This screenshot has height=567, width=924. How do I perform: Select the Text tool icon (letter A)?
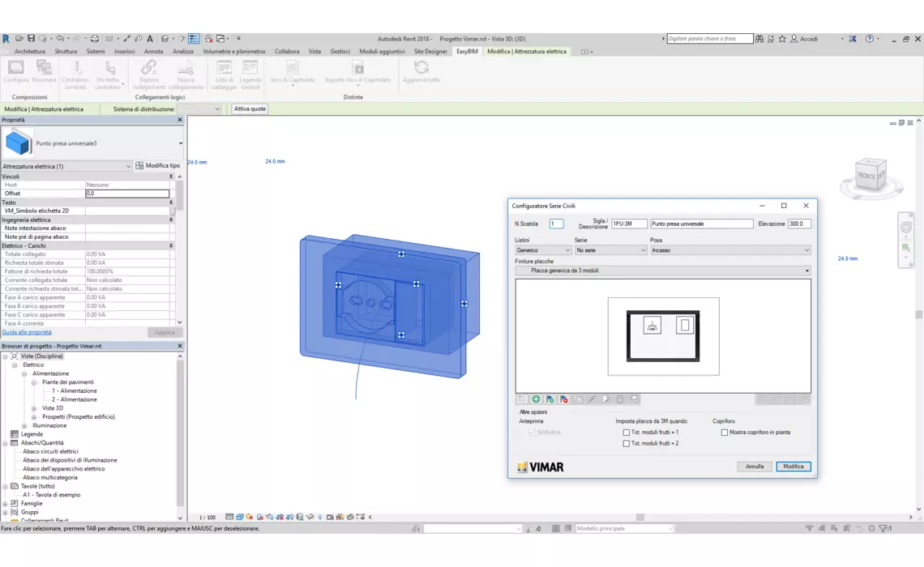coord(150,39)
